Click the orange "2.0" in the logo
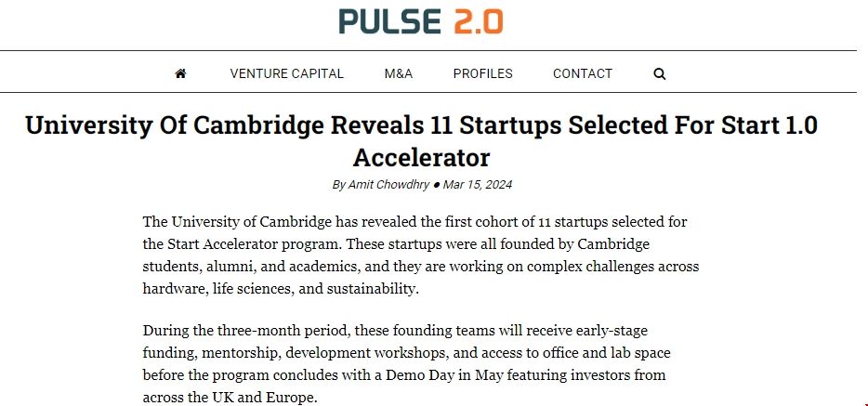This screenshot has width=868, height=406. tap(479, 20)
